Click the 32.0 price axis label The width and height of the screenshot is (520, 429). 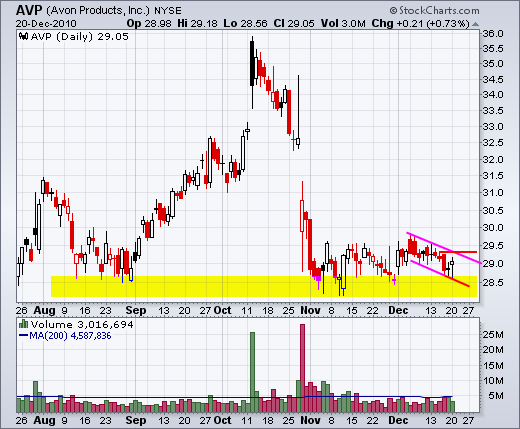[493, 160]
